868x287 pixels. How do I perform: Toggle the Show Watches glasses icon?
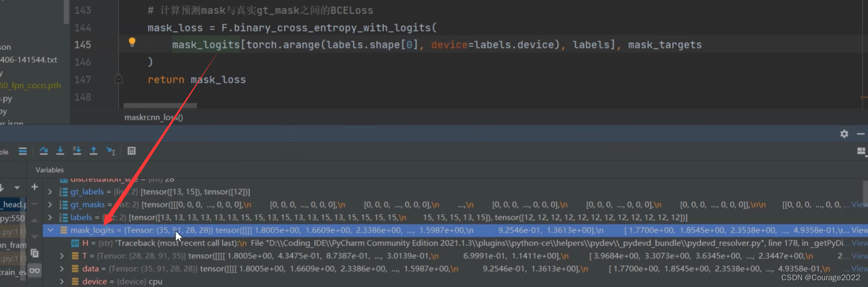pyautogui.click(x=35, y=271)
